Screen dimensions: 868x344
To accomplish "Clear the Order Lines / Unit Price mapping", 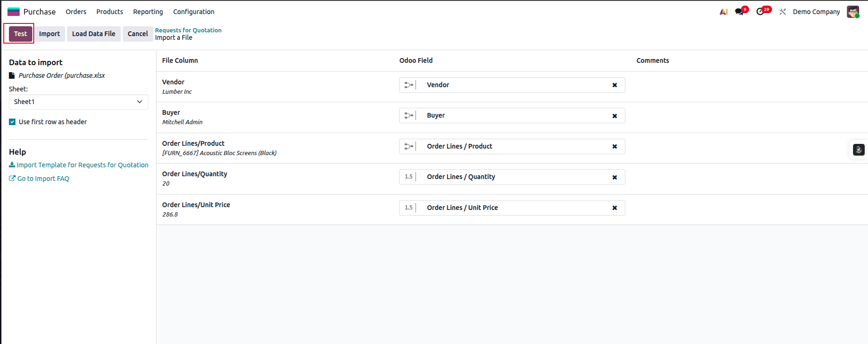I will pos(615,208).
